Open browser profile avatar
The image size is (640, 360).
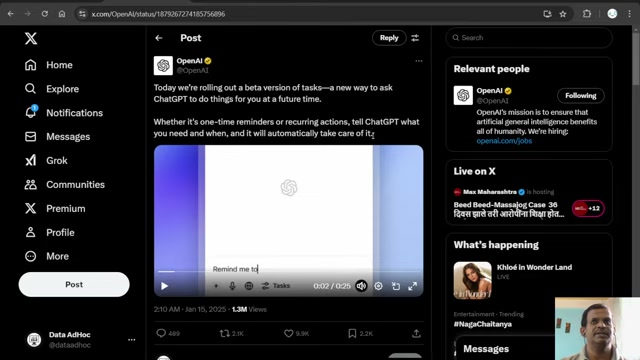612,14
